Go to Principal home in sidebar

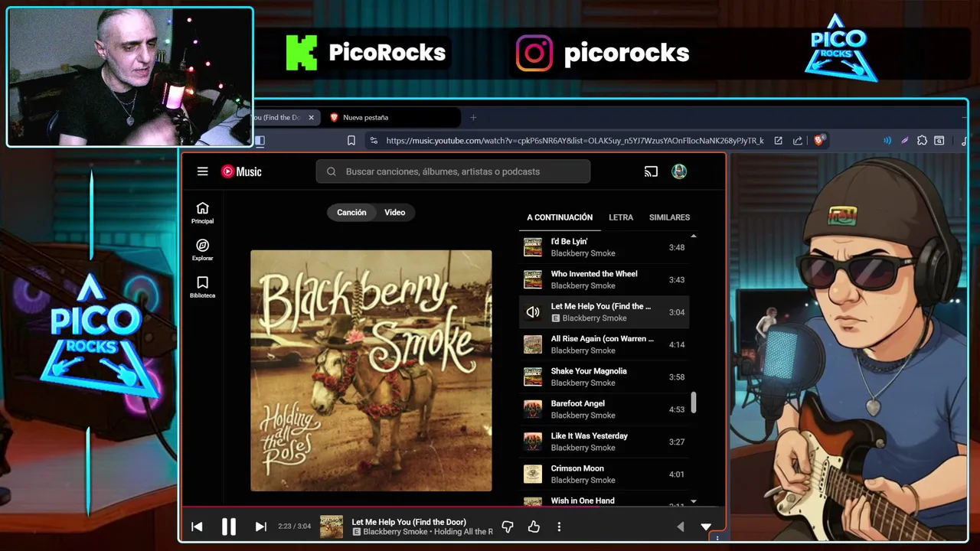point(202,213)
